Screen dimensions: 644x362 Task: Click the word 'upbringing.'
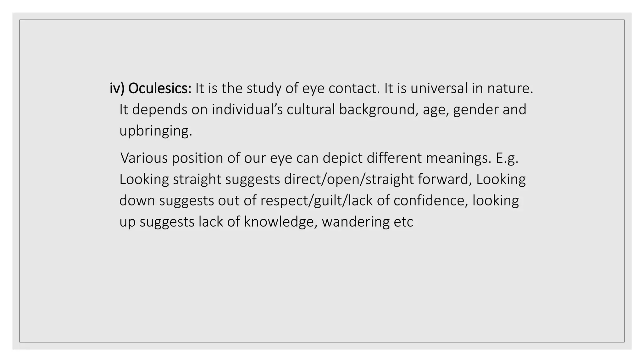point(156,131)
